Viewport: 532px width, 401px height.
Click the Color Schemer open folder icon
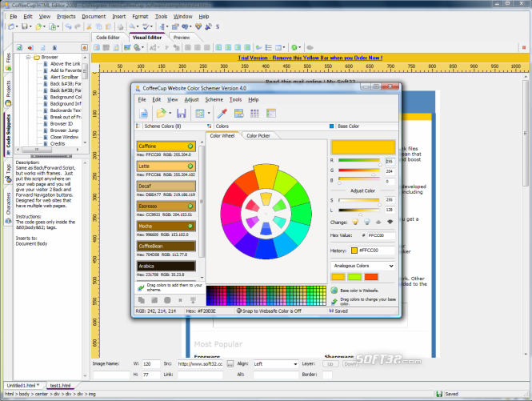pos(161,113)
